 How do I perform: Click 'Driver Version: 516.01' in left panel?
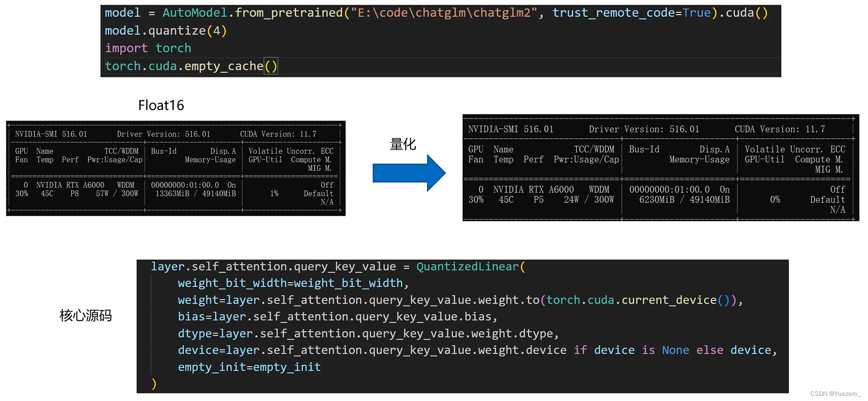(164, 134)
